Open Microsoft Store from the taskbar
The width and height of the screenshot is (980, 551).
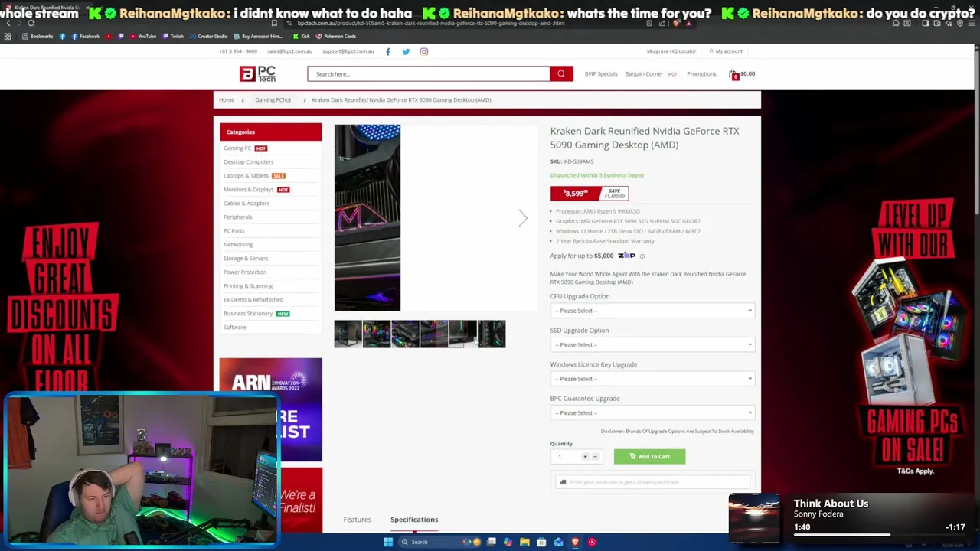click(x=541, y=542)
